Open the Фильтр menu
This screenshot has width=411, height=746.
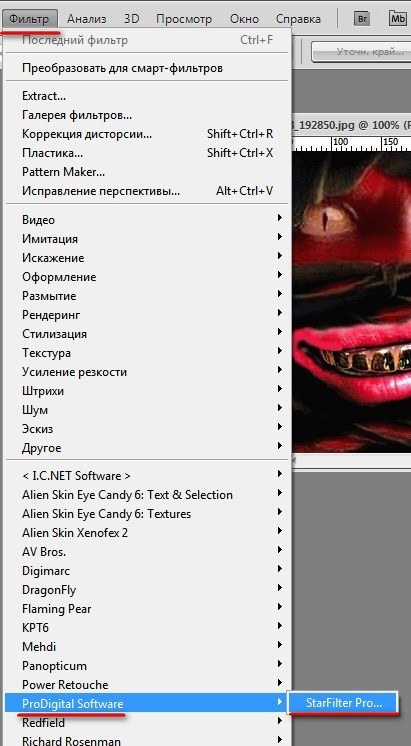click(29, 19)
